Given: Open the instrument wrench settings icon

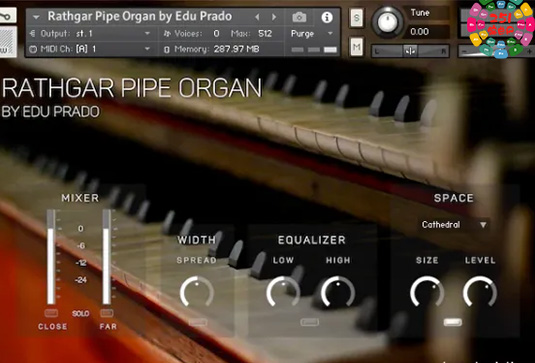Looking at the screenshot, I should click(x=7, y=16).
